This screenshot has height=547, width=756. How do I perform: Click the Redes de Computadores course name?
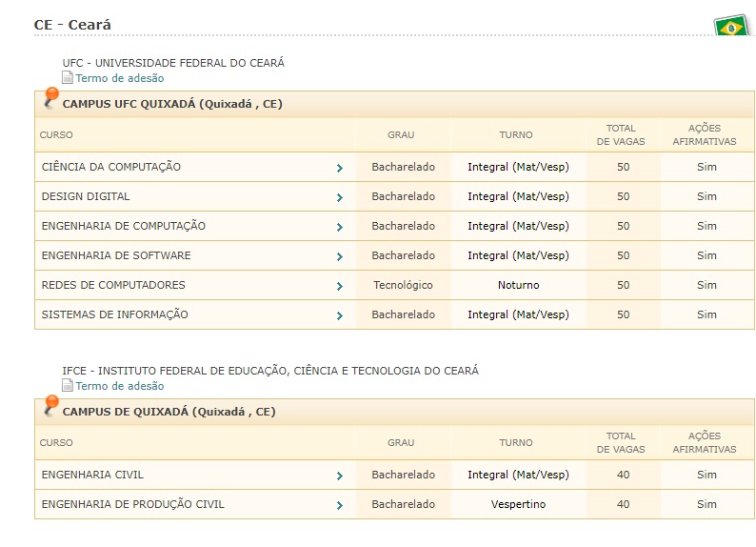click(x=113, y=285)
